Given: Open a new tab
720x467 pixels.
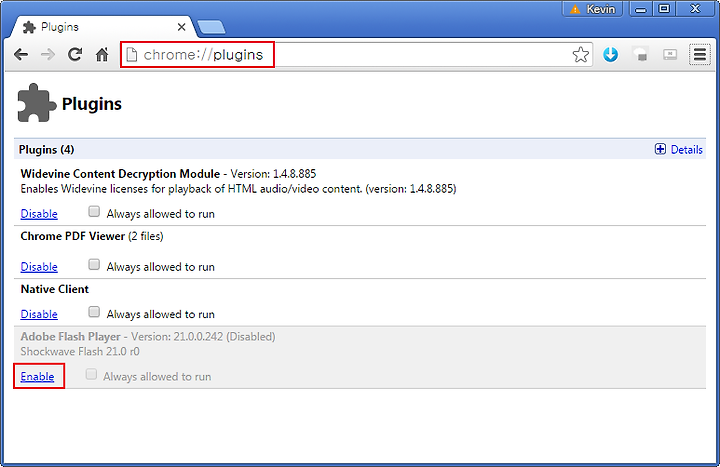Looking at the screenshot, I should [x=211, y=27].
